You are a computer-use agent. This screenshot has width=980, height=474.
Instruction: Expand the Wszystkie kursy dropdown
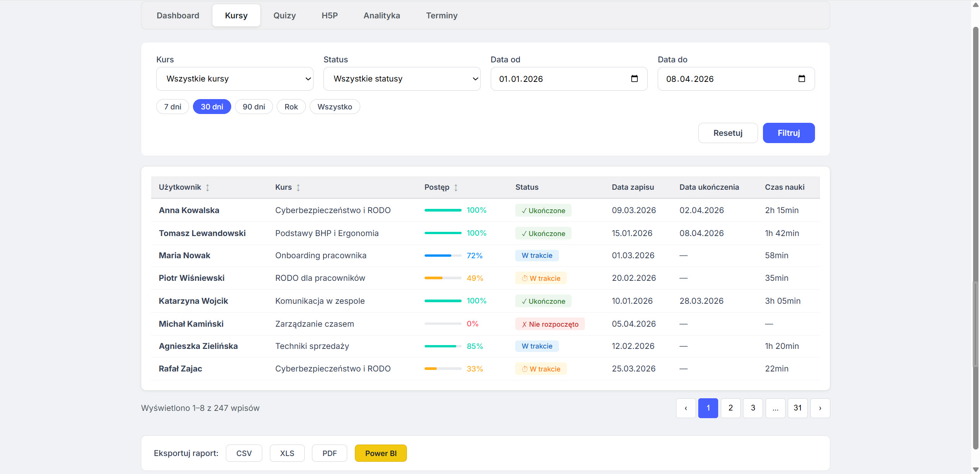point(235,79)
